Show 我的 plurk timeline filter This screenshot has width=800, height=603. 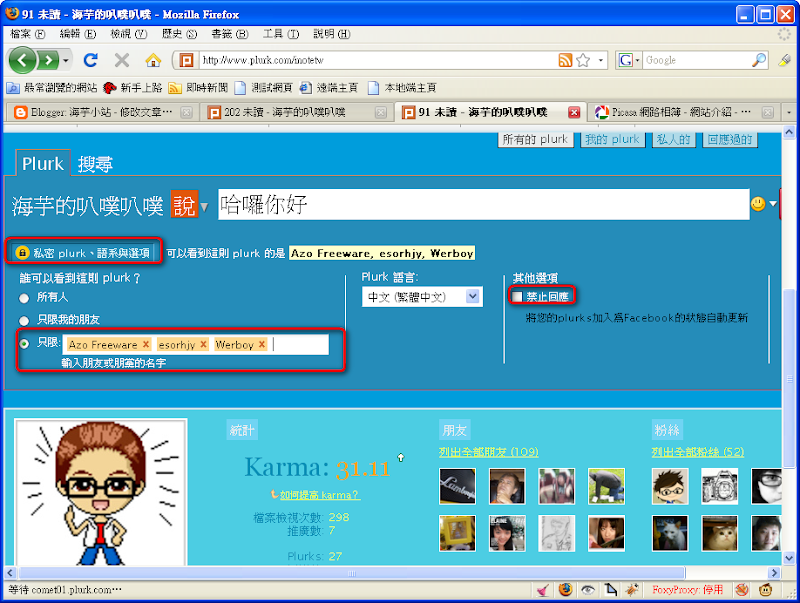(612, 139)
